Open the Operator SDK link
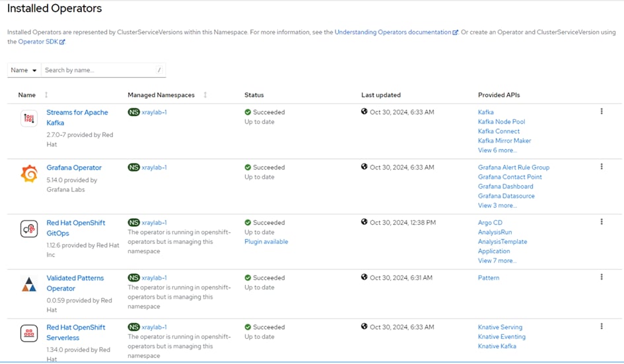The image size is (624, 364). [x=42, y=42]
